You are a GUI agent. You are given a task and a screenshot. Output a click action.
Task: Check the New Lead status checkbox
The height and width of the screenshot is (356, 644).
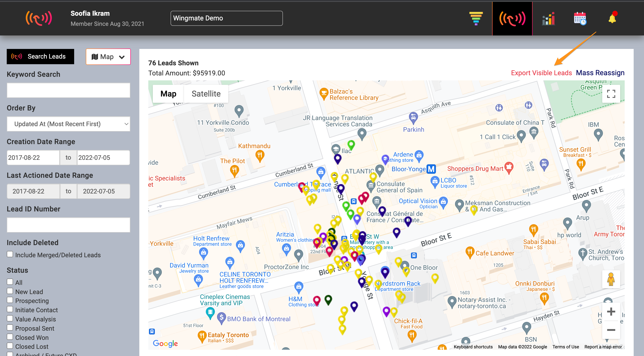pos(10,291)
